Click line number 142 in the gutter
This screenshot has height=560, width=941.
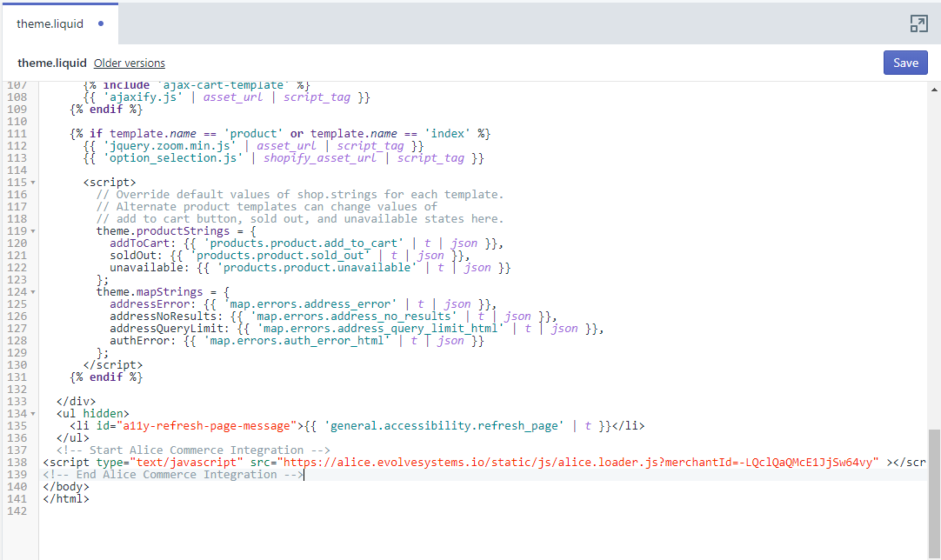tap(17, 510)
